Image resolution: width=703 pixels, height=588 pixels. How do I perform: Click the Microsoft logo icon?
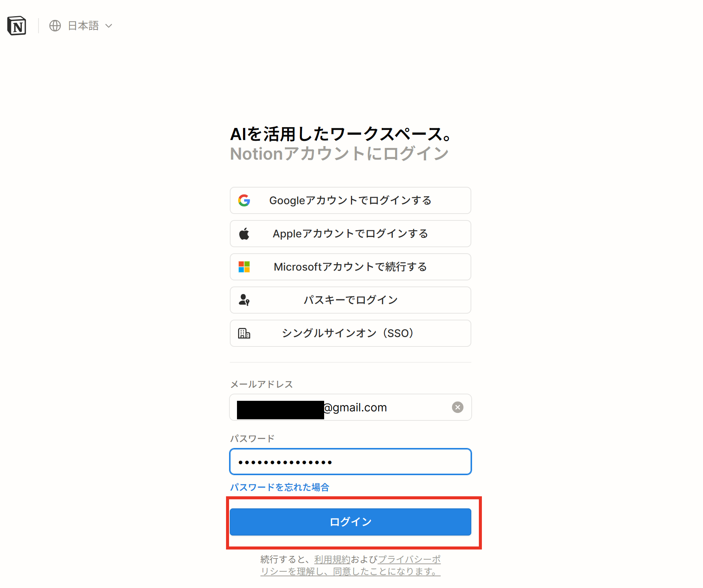[244, 267]
